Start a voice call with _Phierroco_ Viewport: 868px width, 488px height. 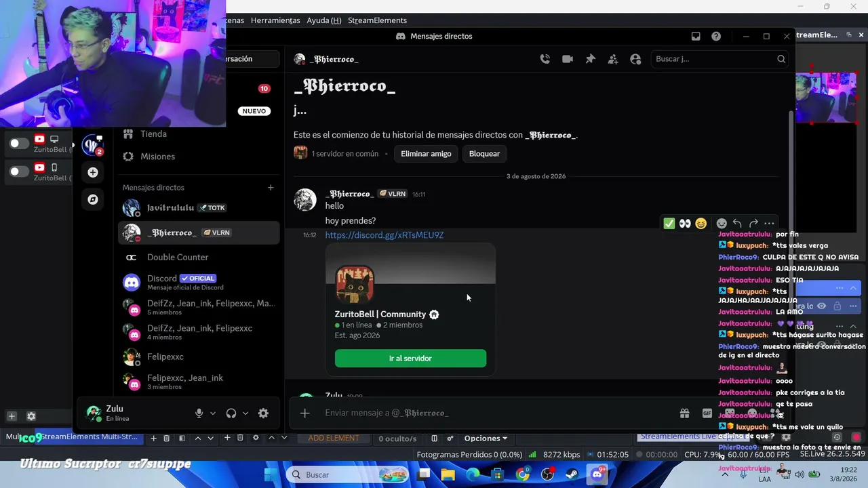pyautogui.click(x=545, y=59)
